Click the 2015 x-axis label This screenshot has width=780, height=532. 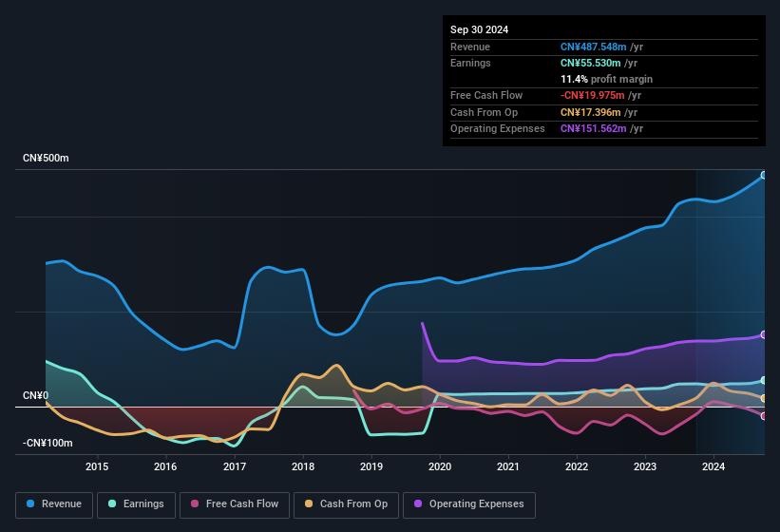pos(97,466)
